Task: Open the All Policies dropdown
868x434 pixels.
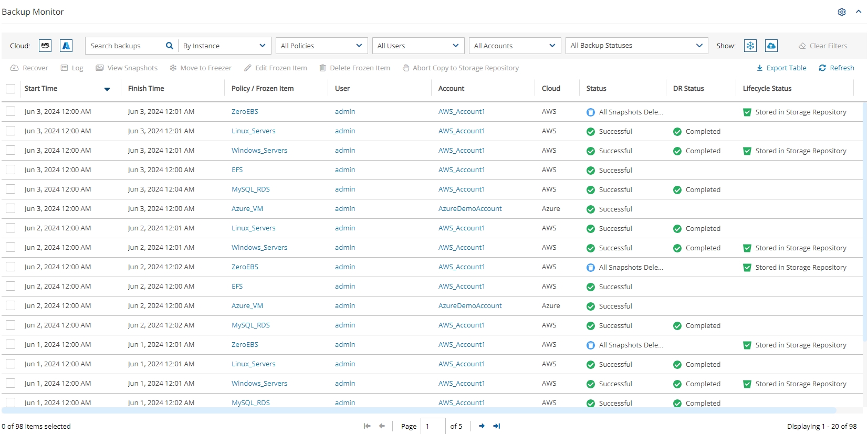Action: (321, 46)
